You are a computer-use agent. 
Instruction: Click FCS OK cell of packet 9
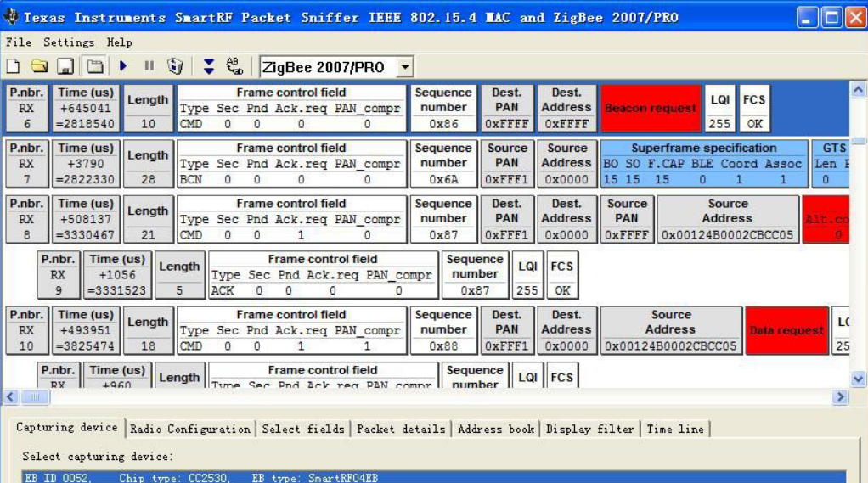(562, 275)
